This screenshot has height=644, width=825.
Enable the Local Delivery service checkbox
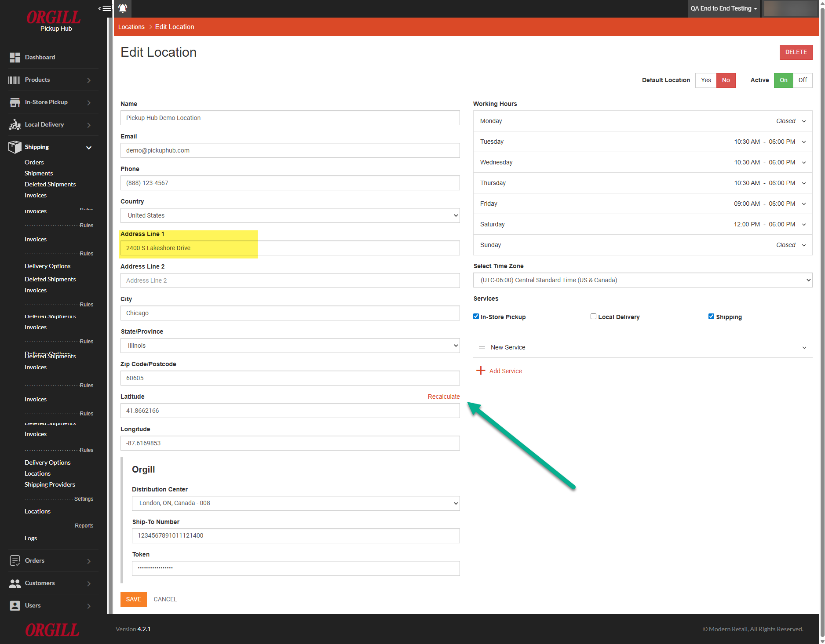pos(593,317)
